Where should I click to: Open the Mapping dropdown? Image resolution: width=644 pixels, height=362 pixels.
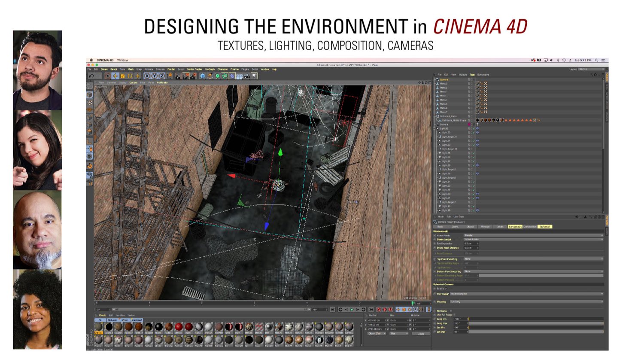coord(526,301)
